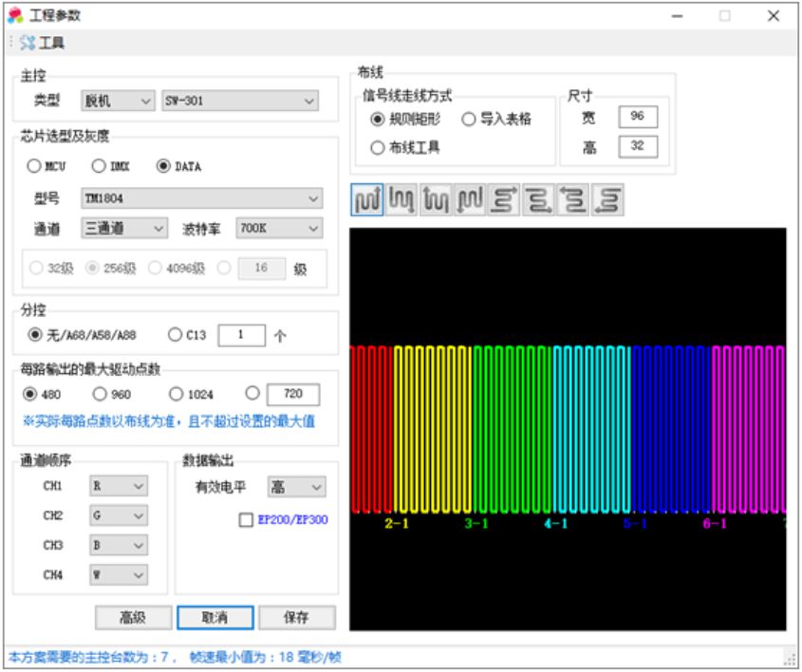This screenshot has height=672, width=802.
Task: Select first wiring pattern icon (up-start serpentine)
Action: [367, 199]
